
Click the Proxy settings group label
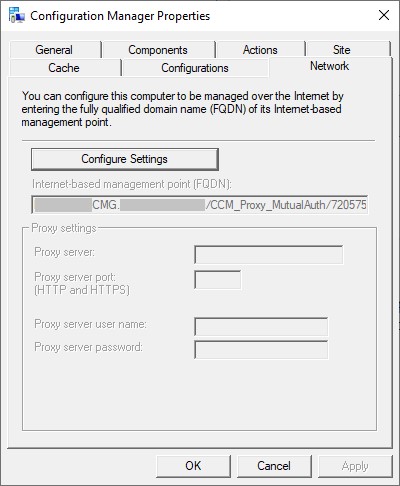64,228
